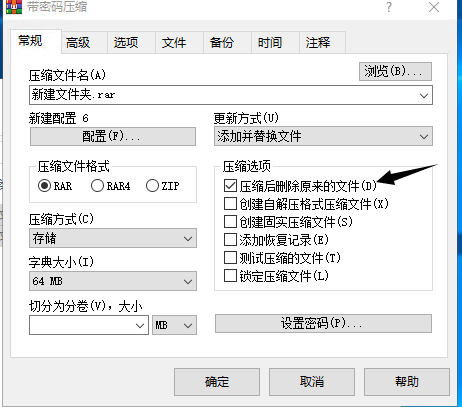462x407 pixels.
Task: Open the 压缩方式 dropdown showing 存储
Action: click(113, 238)
